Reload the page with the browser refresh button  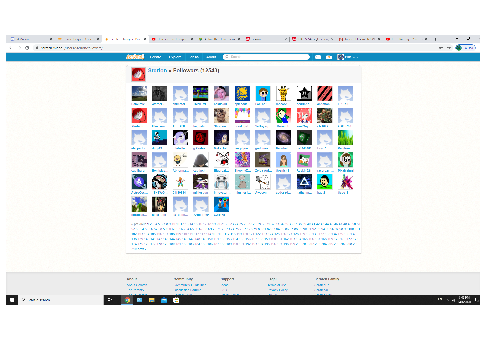coord(27,48)
